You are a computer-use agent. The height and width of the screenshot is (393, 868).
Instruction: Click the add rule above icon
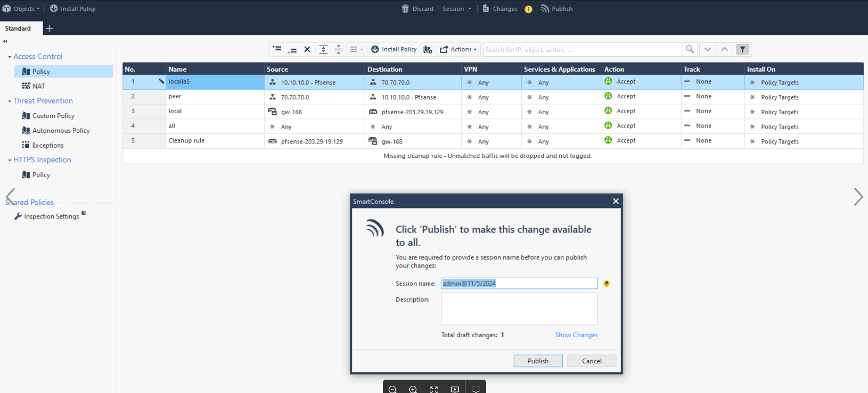[x=277, y=49]
